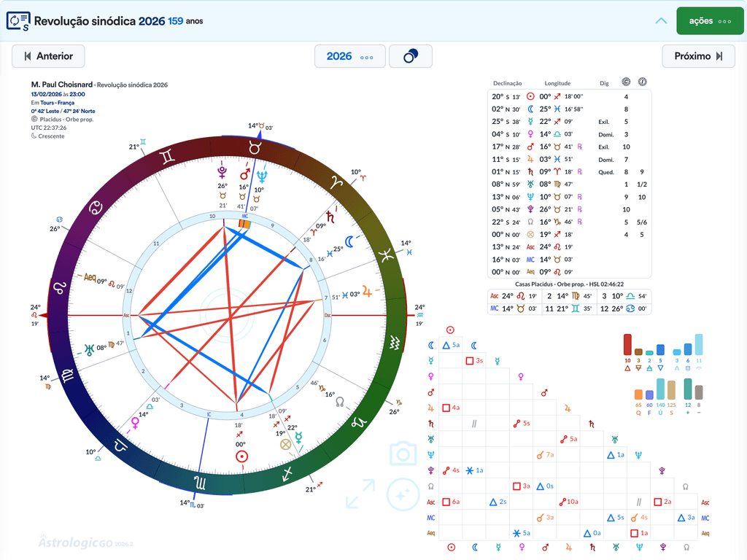Click the square "3s" cell in the aspect grid

(474, 361)
